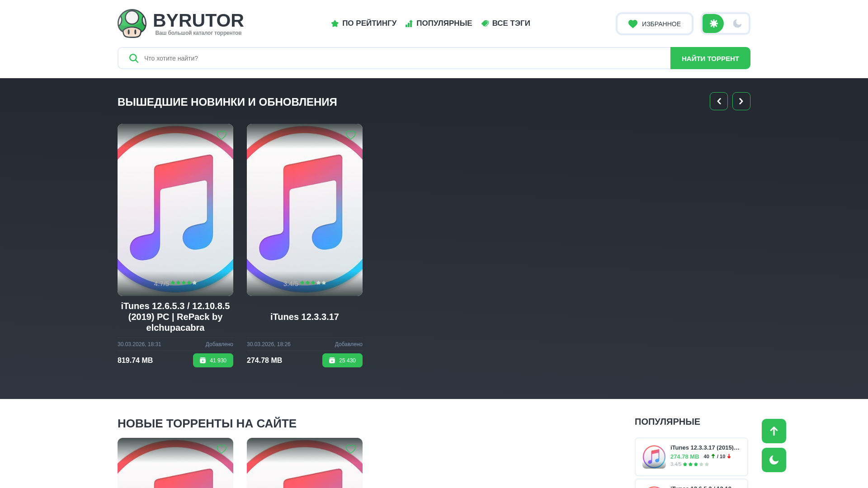Viewport: 868px width, 488px height.
Task: Click iTunes icon in Популярные sidebar entry
Action: coord(654,457)
